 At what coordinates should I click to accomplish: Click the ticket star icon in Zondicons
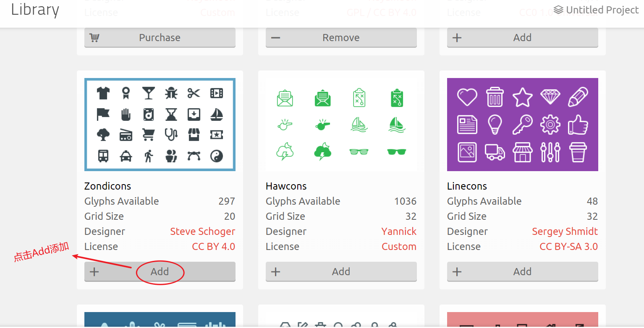[217, 135]
